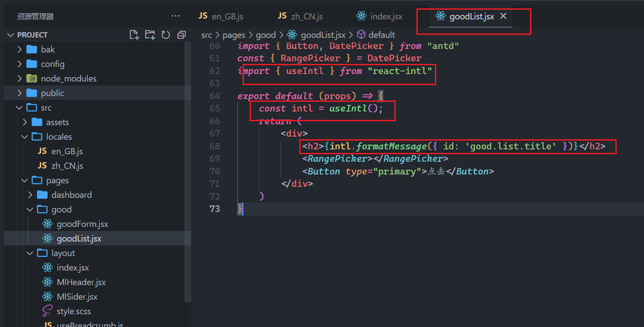Image resolution: width=644 pixels, height=327 pixels.
Task: Expand the public folder chevron
Action: pyautogui.click(x=19, y=93)
